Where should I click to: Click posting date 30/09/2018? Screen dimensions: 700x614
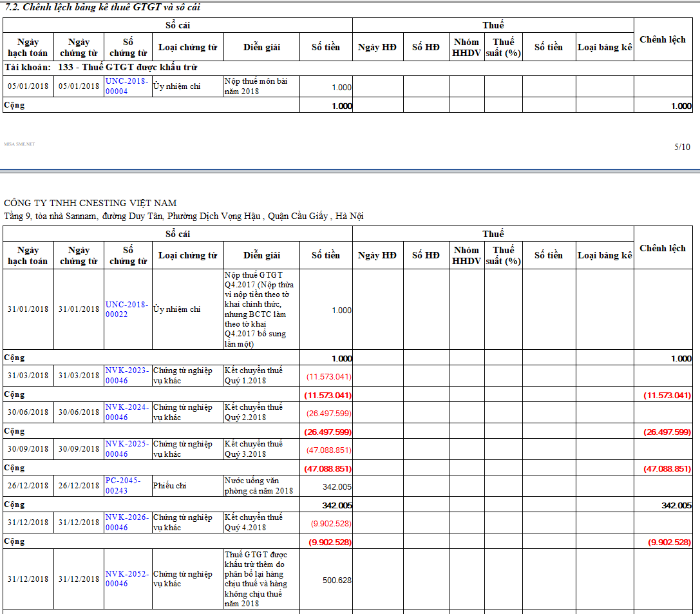[28, 449]
